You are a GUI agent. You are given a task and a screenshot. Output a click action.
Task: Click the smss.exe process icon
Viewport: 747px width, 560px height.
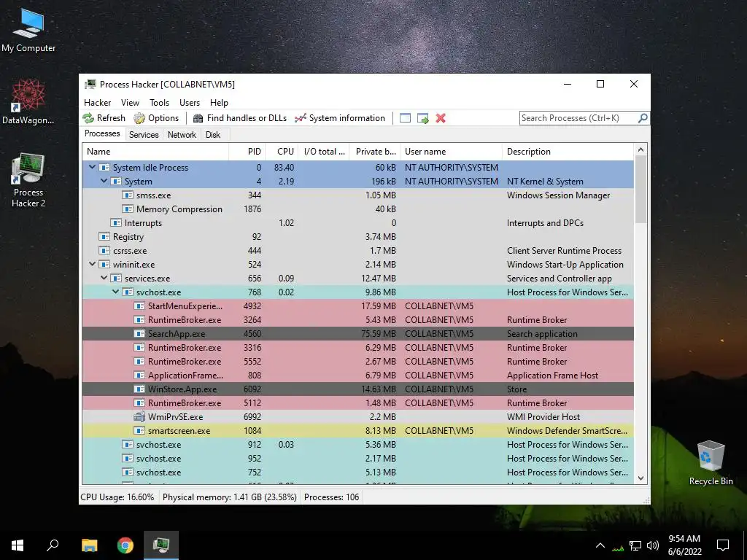pyautogui.click(x=127, y=195)
